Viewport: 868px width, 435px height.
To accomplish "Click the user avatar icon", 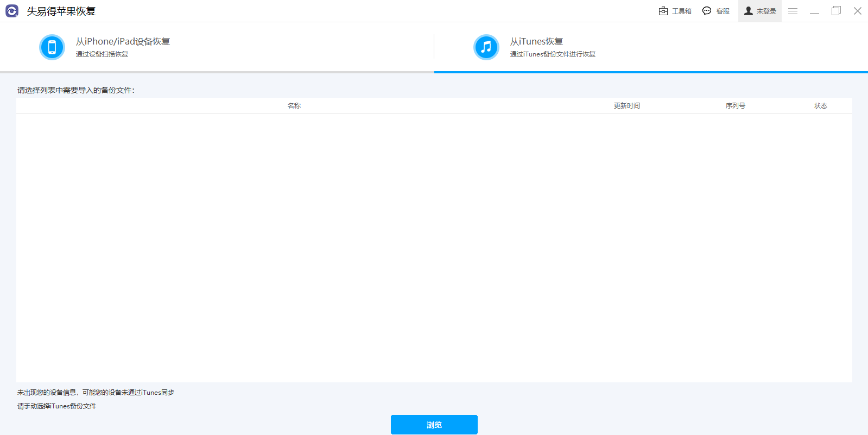I will pyautogui.click(x=748, y=11).
